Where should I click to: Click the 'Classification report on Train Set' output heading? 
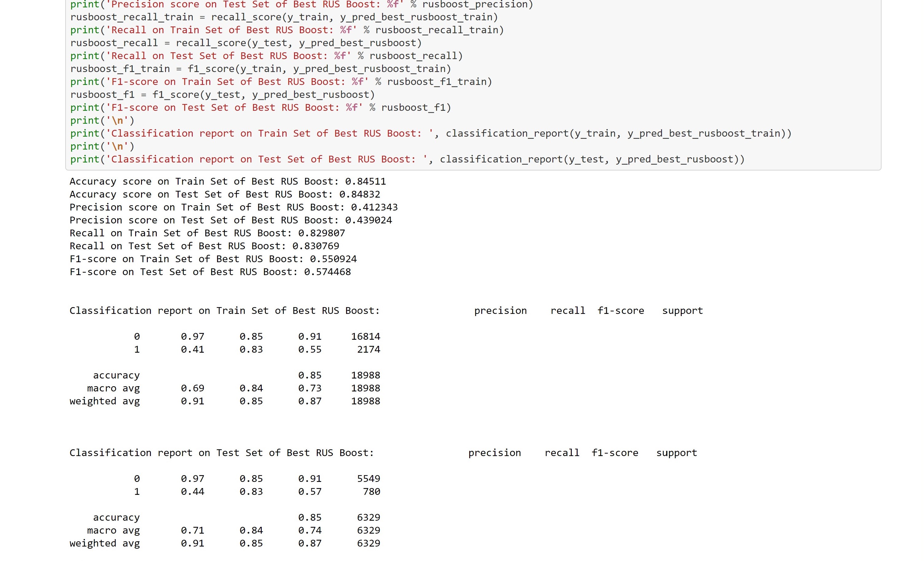tap(224, 311)
